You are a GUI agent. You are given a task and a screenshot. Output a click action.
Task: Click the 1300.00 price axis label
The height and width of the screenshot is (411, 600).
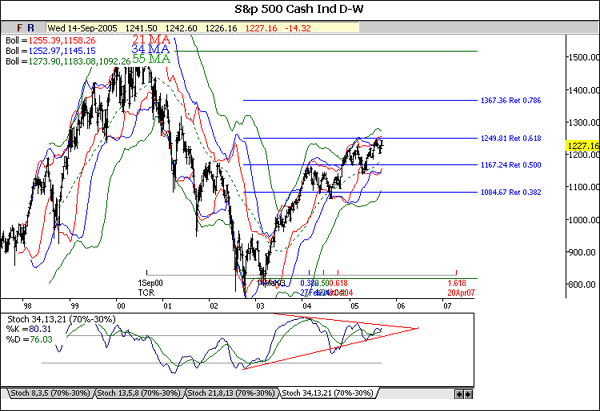point(584,123)
